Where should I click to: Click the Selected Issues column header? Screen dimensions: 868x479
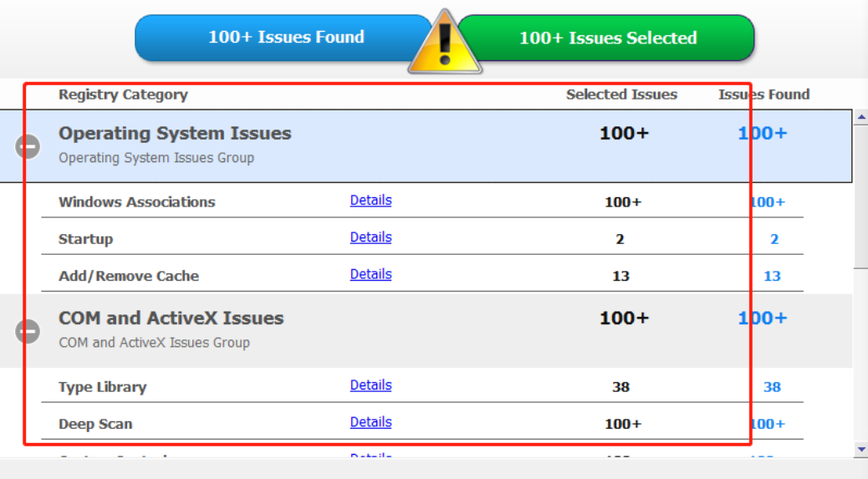click(x=621, y=94)
